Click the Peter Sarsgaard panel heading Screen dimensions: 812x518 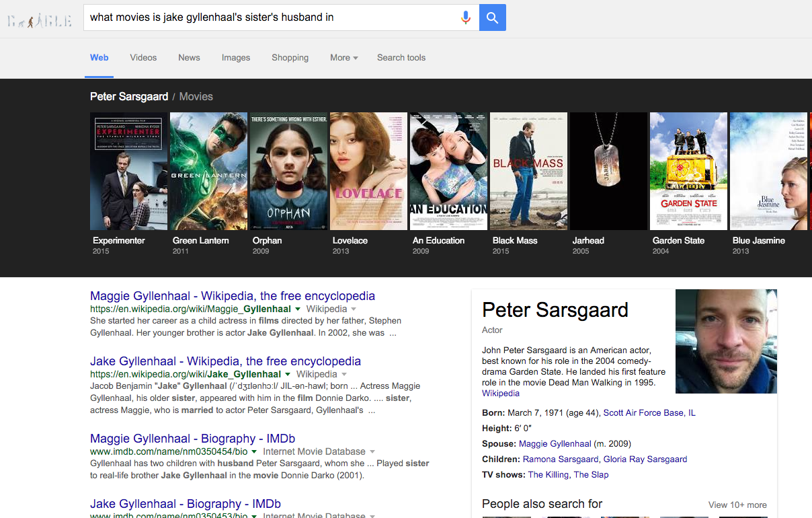[555, 310]
